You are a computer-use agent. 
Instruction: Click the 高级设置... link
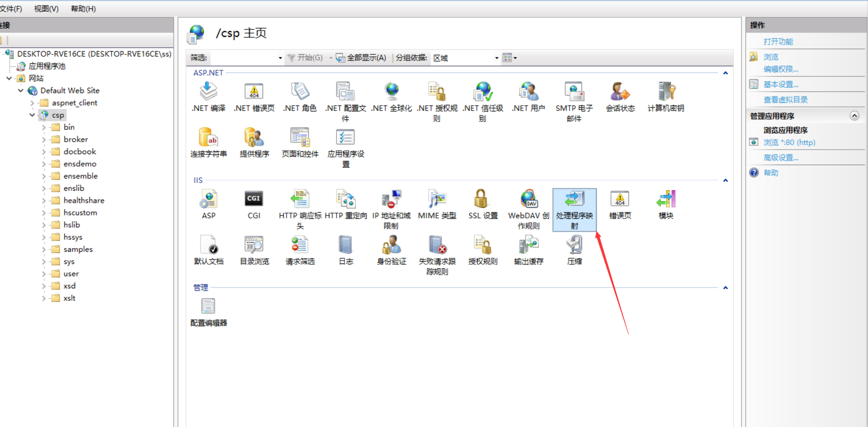click(x=781, y=158)
